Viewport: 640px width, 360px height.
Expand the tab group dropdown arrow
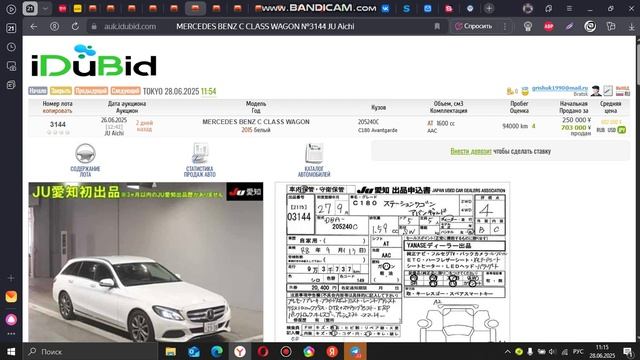tap(45, 8)
